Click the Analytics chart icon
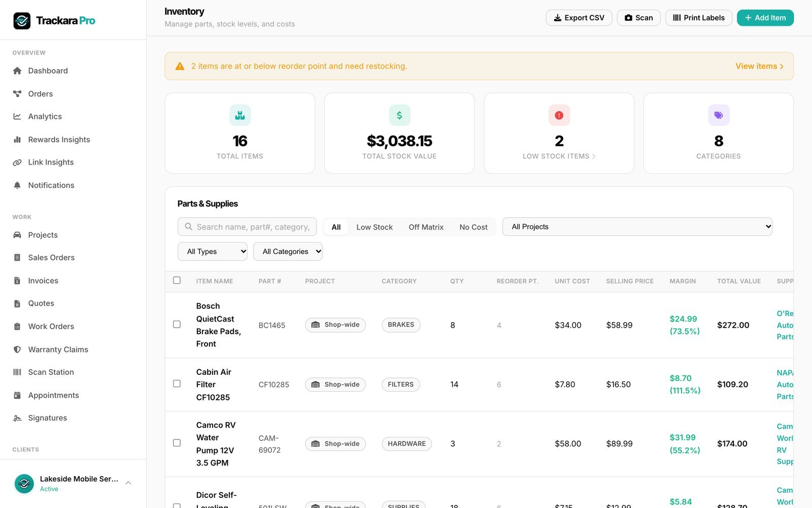 (17, 116)
